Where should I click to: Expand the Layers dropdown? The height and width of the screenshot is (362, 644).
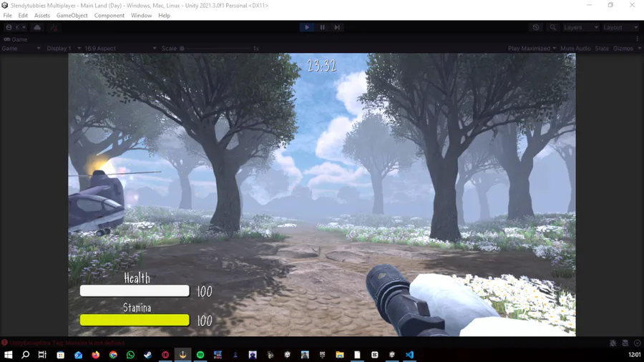581,27
